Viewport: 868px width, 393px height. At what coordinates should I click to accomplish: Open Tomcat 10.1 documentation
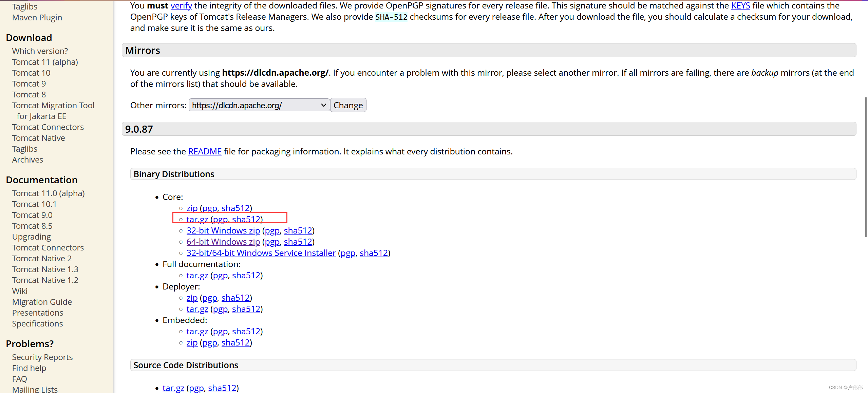pyautogui.click(x=34, y=204)
